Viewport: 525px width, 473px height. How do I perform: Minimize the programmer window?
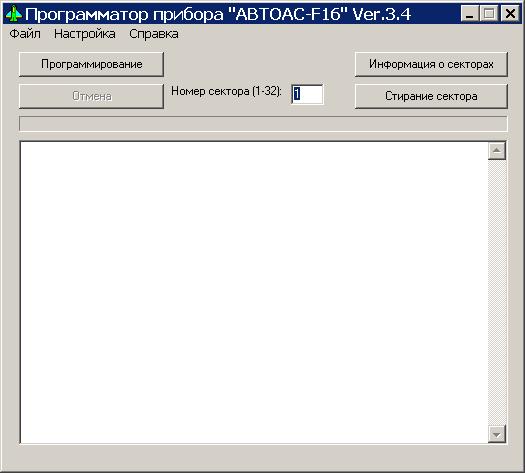469,14
